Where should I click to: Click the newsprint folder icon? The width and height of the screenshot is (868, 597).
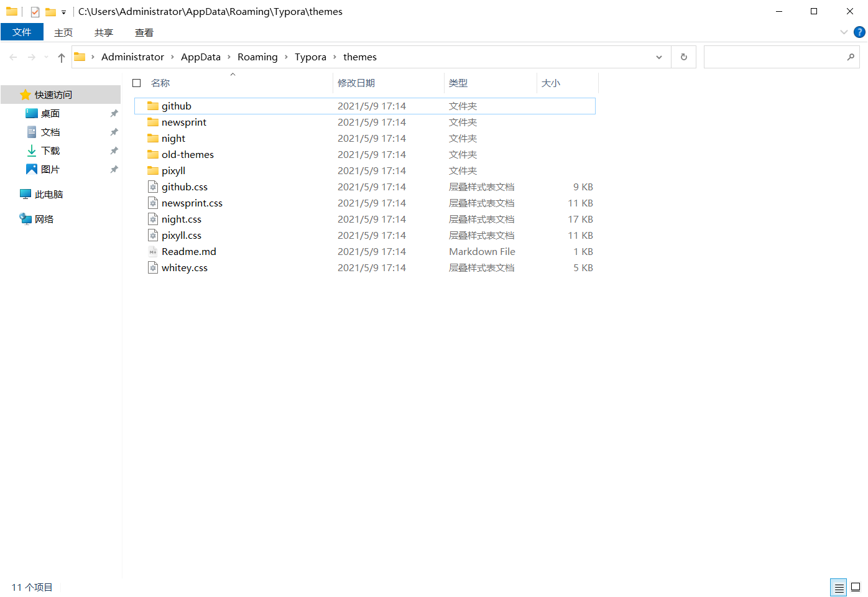point(153,122)
